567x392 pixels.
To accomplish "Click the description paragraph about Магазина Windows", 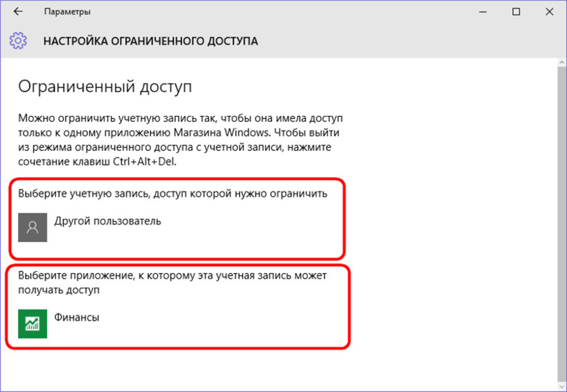I will coord(180,133).
